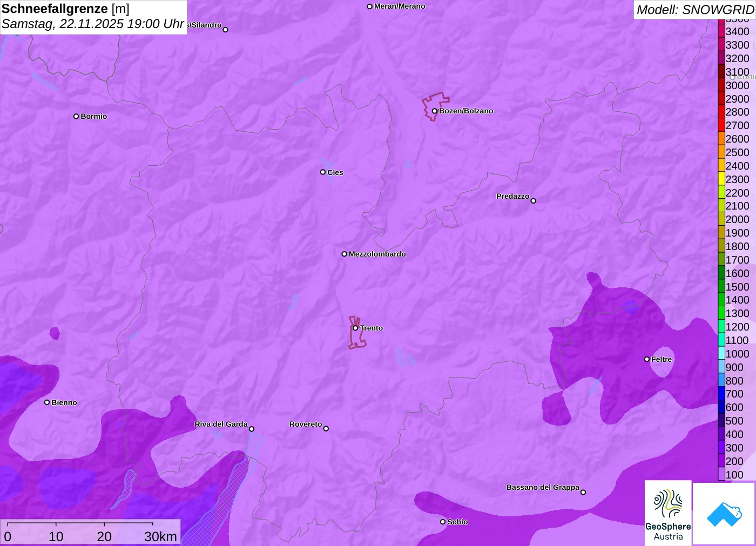Image resolution: width=756 pixels, height=546 pixels.
Task: Click the Bolzano municipal boundary outline
Action: pos(435,106)
